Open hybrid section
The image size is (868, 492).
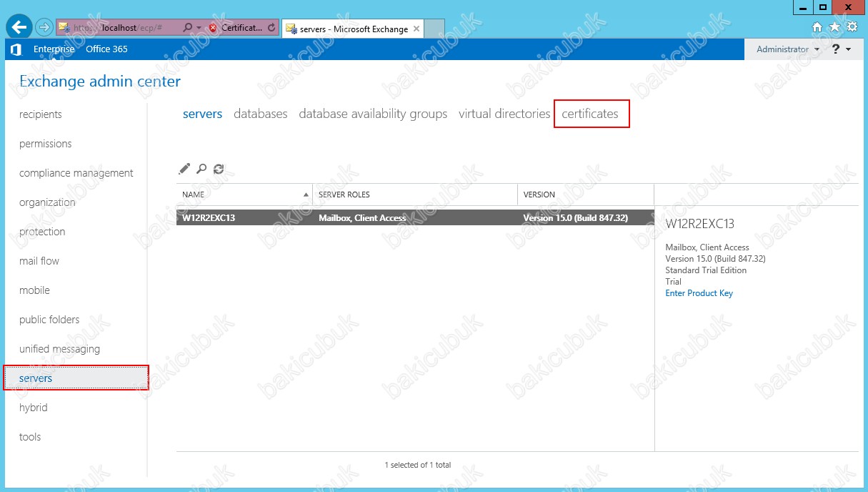tap(34, 408)
